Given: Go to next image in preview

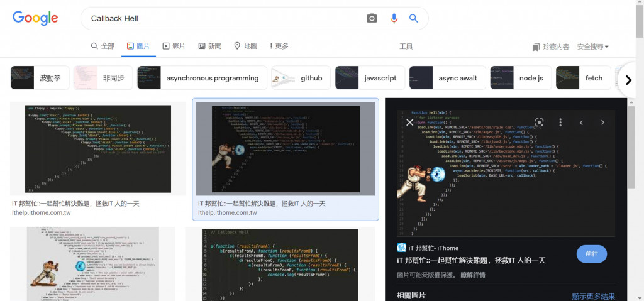Looking at the screenshot, I should 602,122.
